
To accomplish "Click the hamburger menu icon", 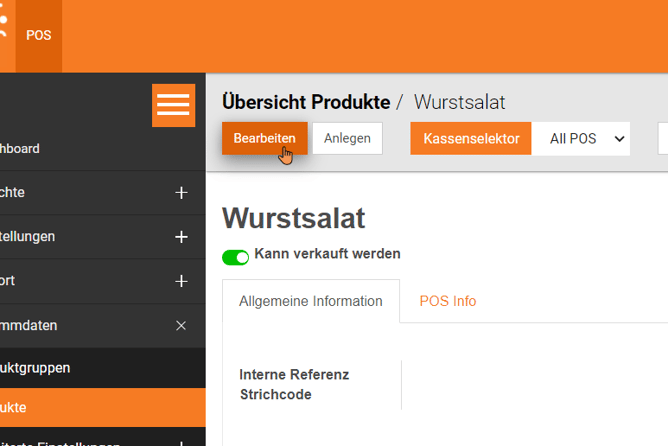I will click(173, 105).
